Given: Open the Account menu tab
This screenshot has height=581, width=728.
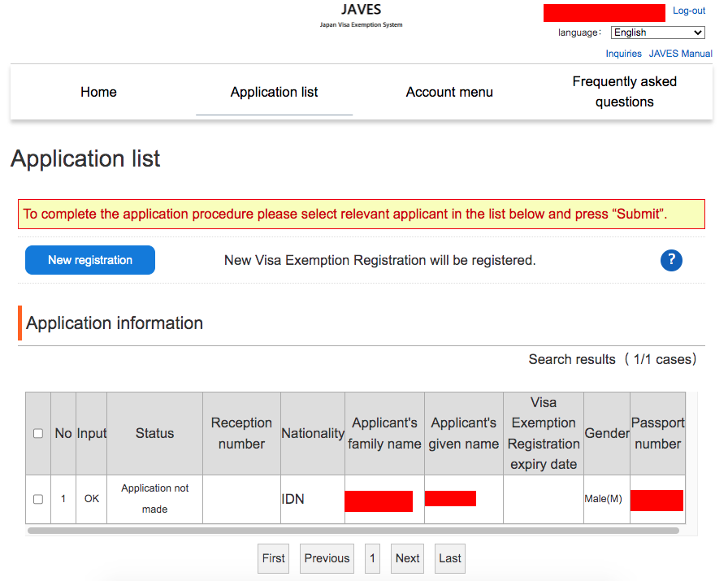Looking at the screenshot, I should (x=449, y=92).
